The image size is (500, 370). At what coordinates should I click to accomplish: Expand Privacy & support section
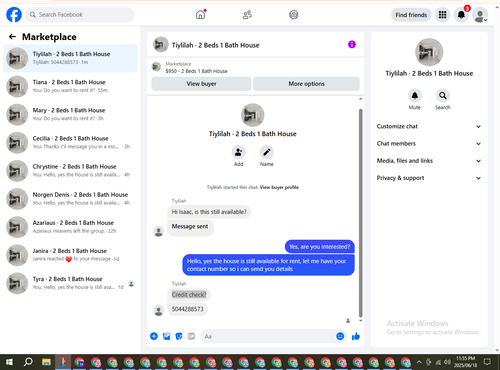(x=429, y=178)
